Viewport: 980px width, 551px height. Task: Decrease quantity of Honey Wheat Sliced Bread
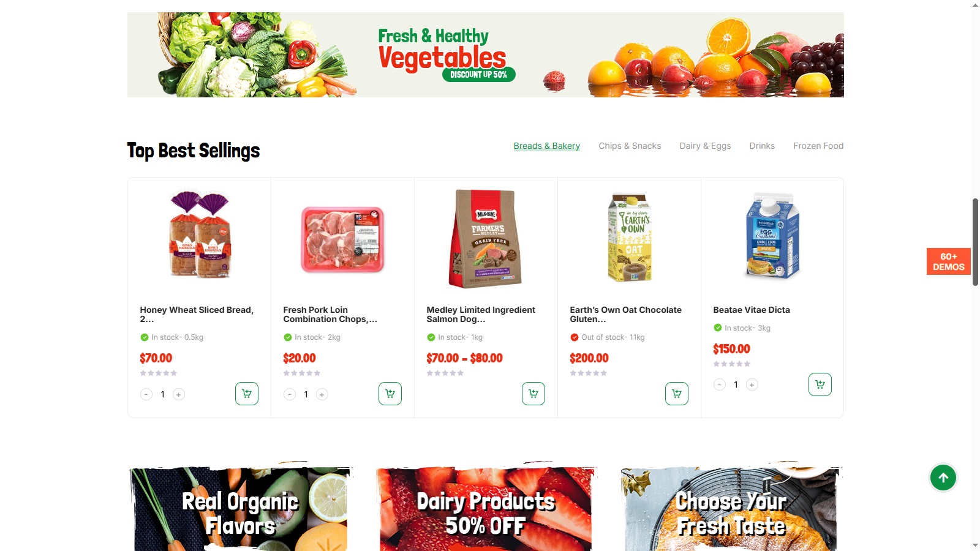tap(146, 394)
